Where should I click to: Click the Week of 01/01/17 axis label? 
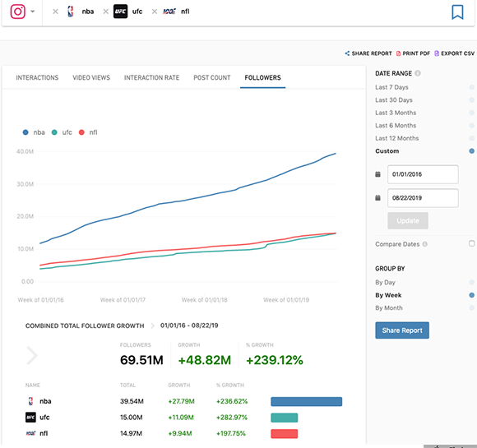pyautogui.click(x=123, y=300)
